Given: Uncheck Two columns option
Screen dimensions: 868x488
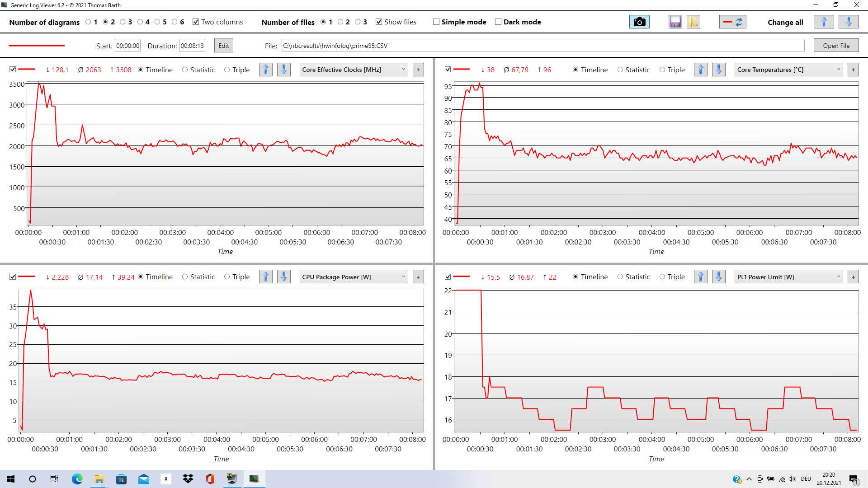Looking at the screenshot, I should click(x=196, y=22).
